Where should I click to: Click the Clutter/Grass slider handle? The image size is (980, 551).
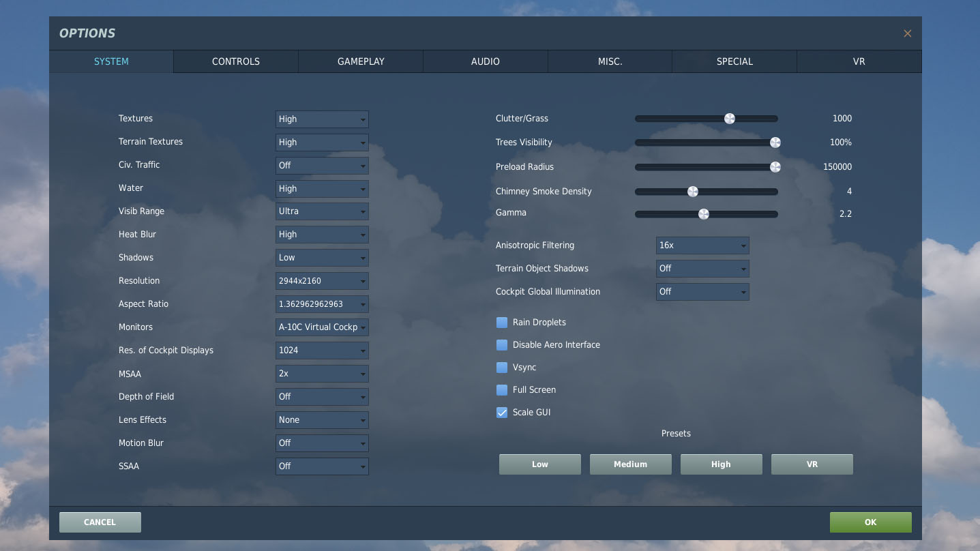[730, 119]
